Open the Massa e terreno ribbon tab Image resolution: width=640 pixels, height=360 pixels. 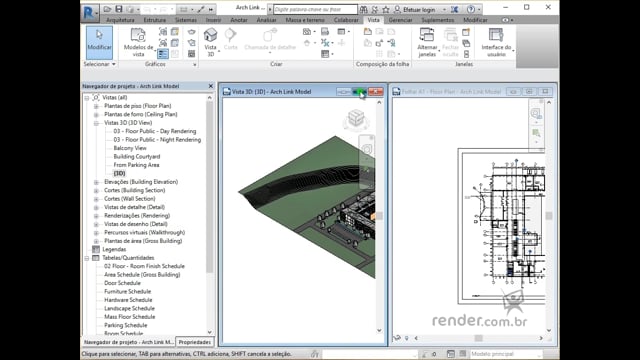pyautogui.click(x=305, y=20)
